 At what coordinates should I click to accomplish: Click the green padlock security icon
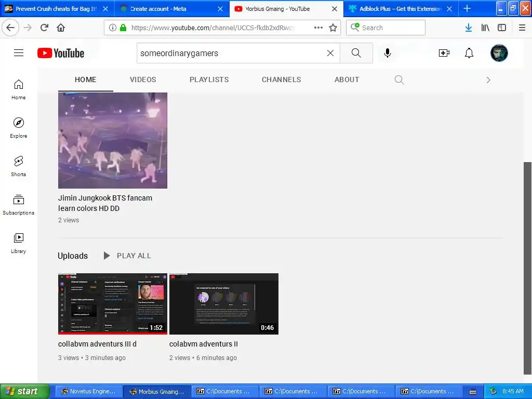[123, 28]
